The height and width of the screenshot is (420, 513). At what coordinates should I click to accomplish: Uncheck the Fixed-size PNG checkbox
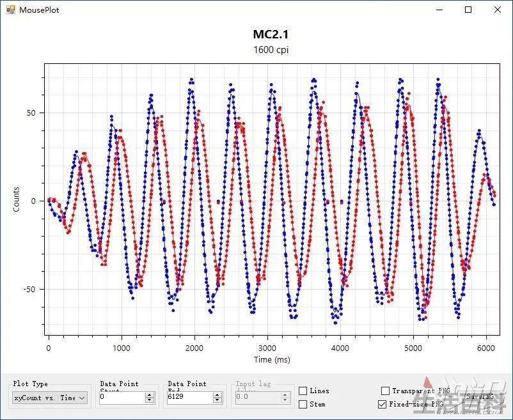coord(382,404)
